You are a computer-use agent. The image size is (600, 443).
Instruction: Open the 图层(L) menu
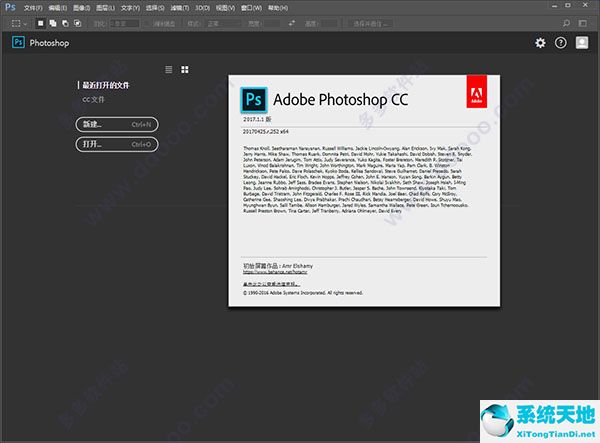click(x=105, y=8)
